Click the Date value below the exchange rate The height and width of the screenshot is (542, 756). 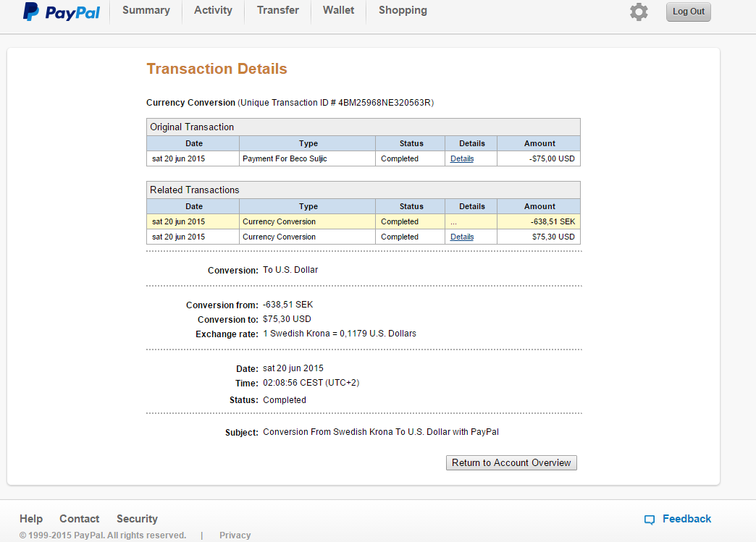pyautogui.click(x=293, y=368)
